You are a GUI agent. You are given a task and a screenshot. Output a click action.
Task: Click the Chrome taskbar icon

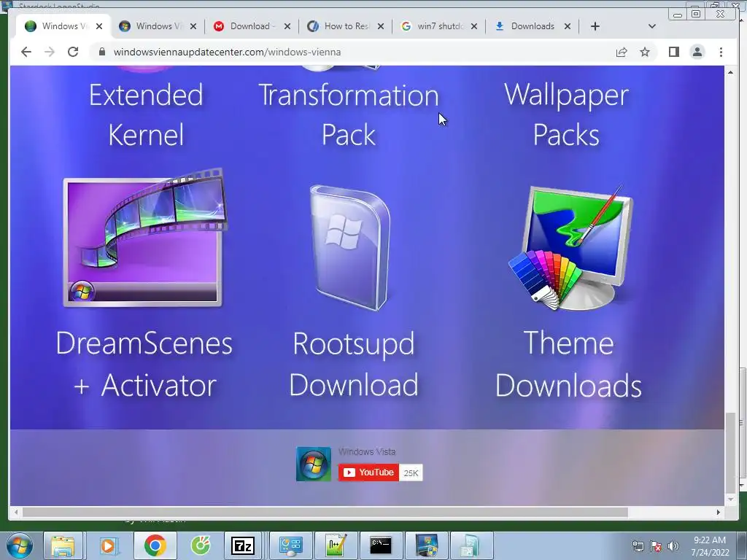click(155, 545)
